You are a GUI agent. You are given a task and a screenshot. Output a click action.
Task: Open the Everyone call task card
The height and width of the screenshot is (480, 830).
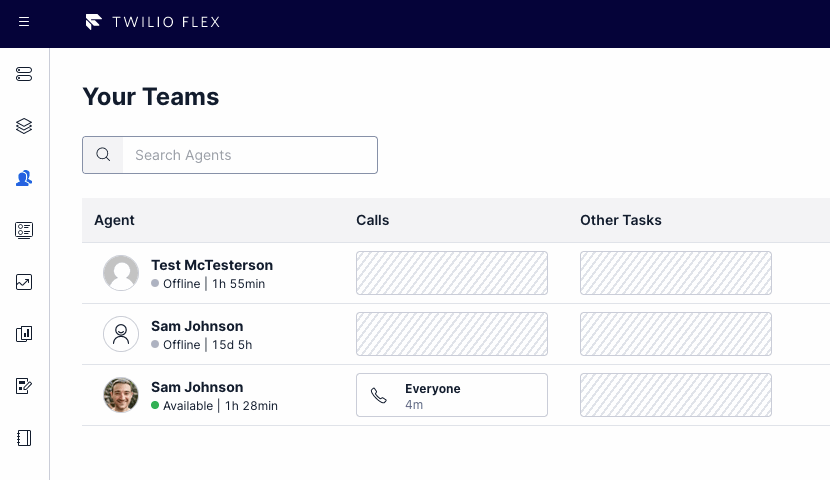pos(452,395)
